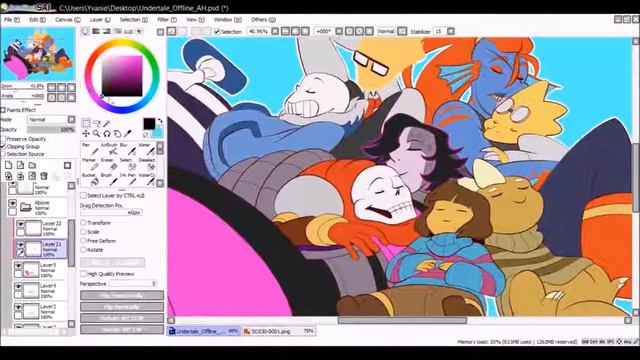Choose the Blur tool
This screenshot has height=360, width=640.
point(127,149)
